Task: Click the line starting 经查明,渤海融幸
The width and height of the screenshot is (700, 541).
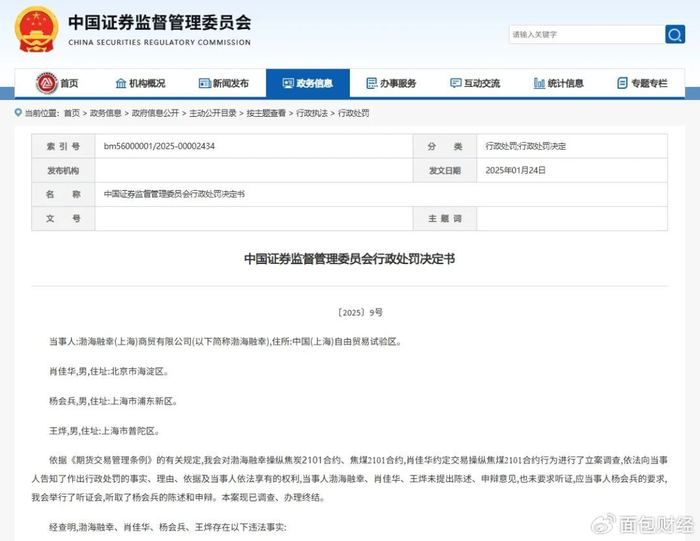Action: pos(167,527)
